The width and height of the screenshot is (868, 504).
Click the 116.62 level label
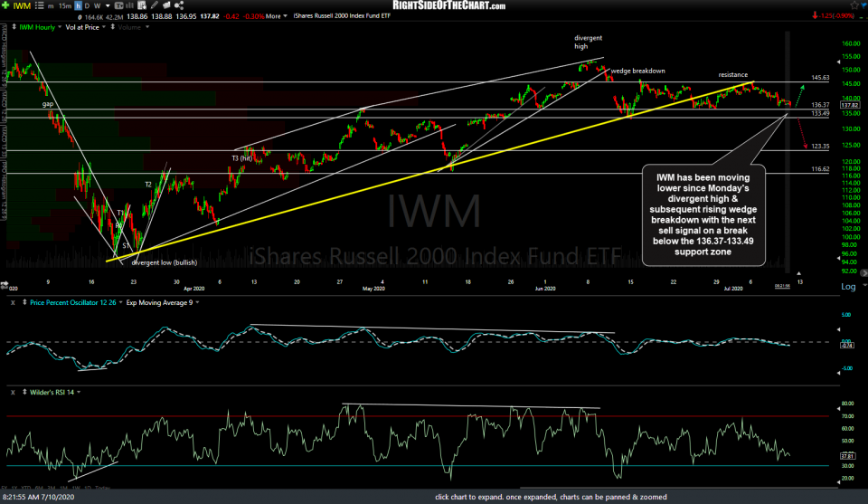click(820, 169)
